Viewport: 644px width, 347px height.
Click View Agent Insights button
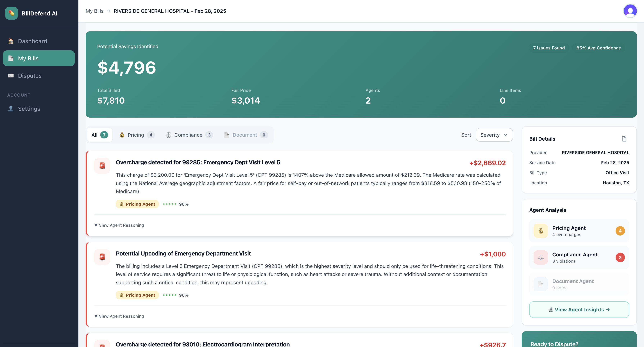579,310
